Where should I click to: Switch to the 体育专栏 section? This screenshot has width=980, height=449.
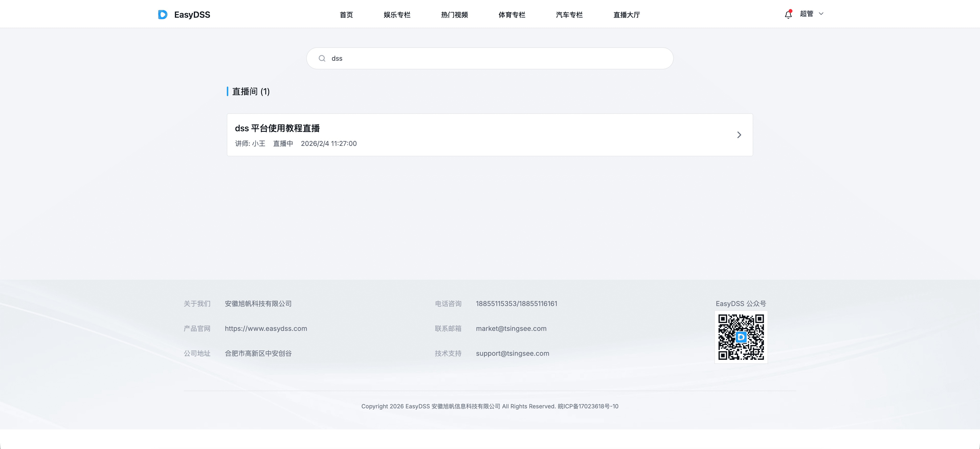512,15
